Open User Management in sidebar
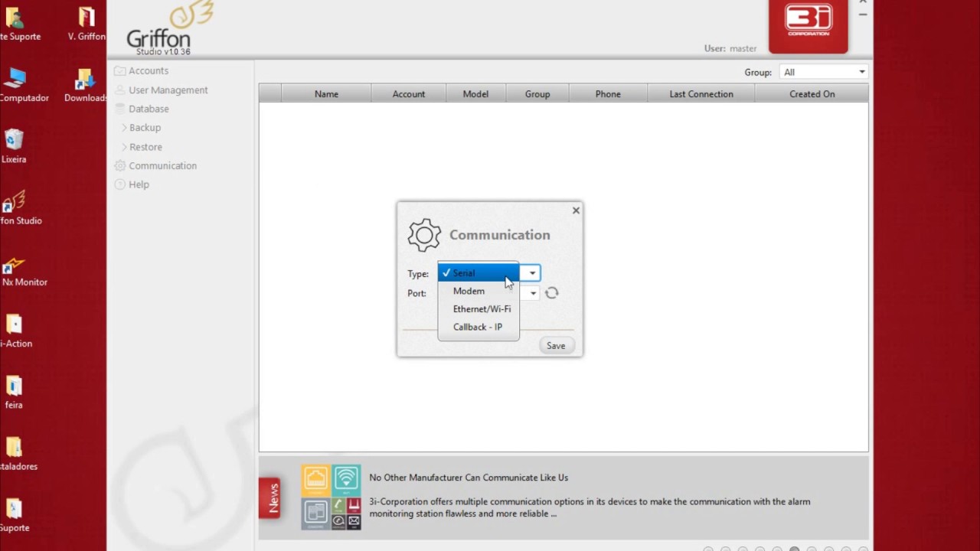The height and width of the screenshot is (551, 980). 168,90
